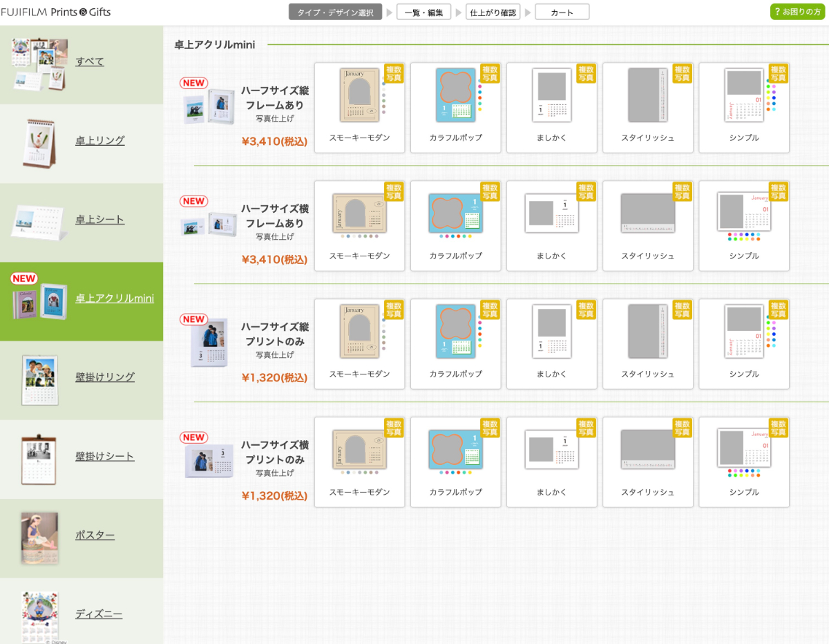Click the ハーフサイズ横 フレームあり product photo icon
Viewport: 829px width, 644px height.
(209, 225)
